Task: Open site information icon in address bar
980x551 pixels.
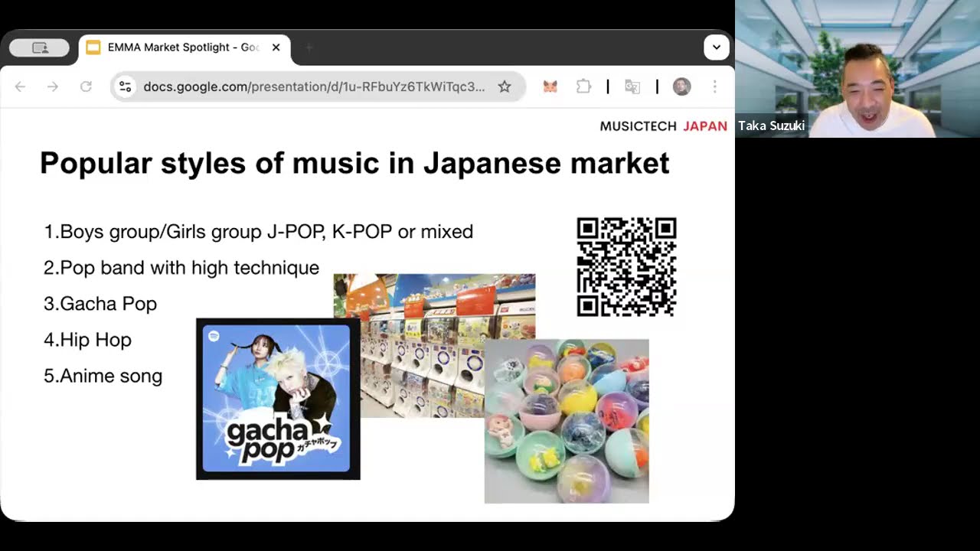Action: [x=126, y=86]
